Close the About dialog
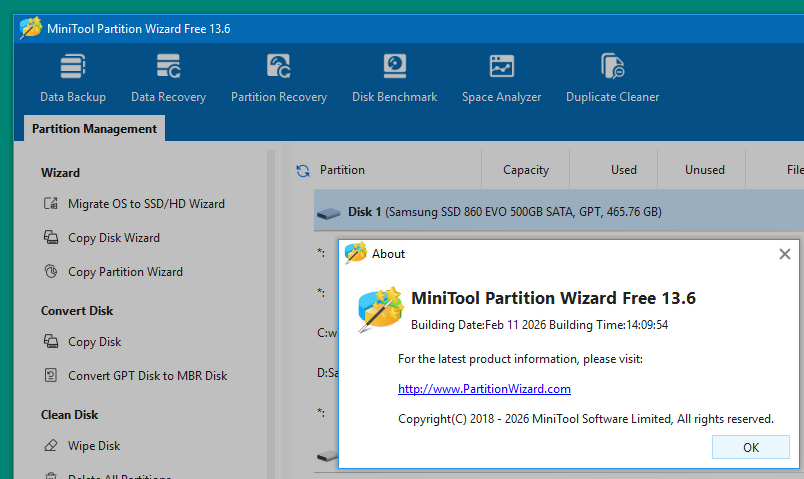 point(785,254)
